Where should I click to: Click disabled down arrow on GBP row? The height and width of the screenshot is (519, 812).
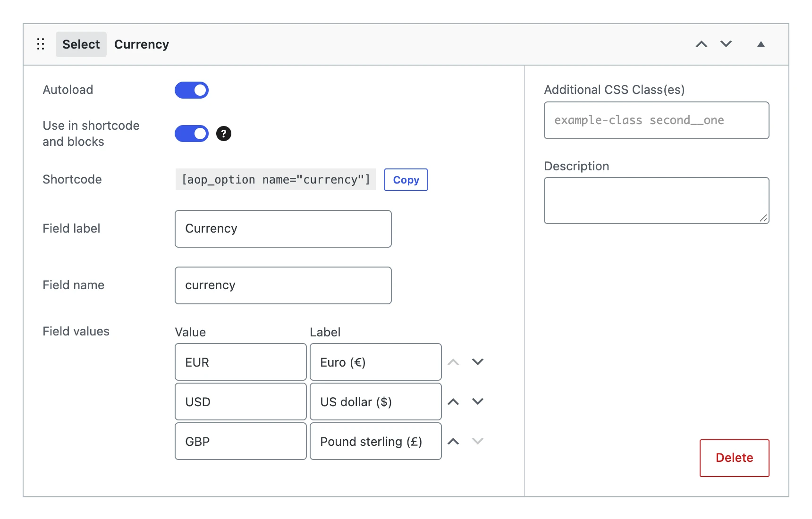(x=478, y=441)
